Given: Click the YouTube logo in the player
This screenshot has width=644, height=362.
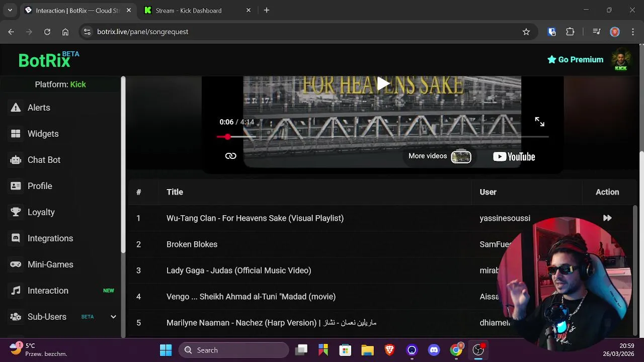Looking at the screenshot, I should (514, 157).
